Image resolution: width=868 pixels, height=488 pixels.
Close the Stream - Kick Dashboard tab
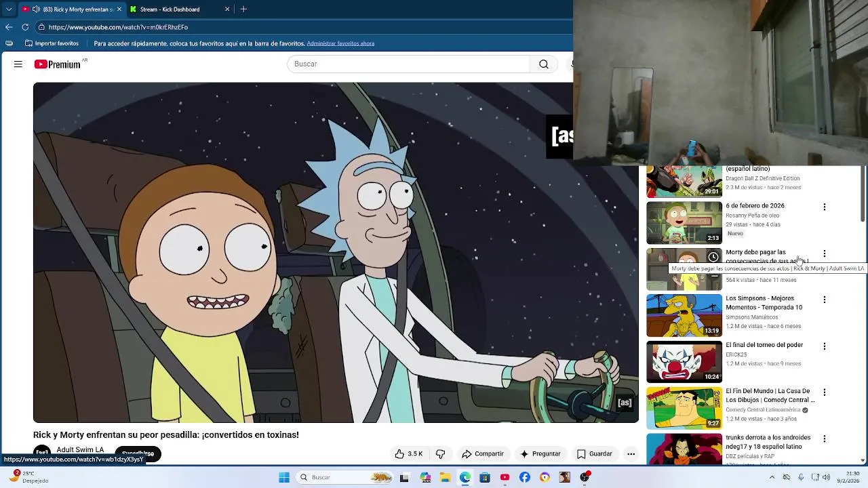[227, 9]
